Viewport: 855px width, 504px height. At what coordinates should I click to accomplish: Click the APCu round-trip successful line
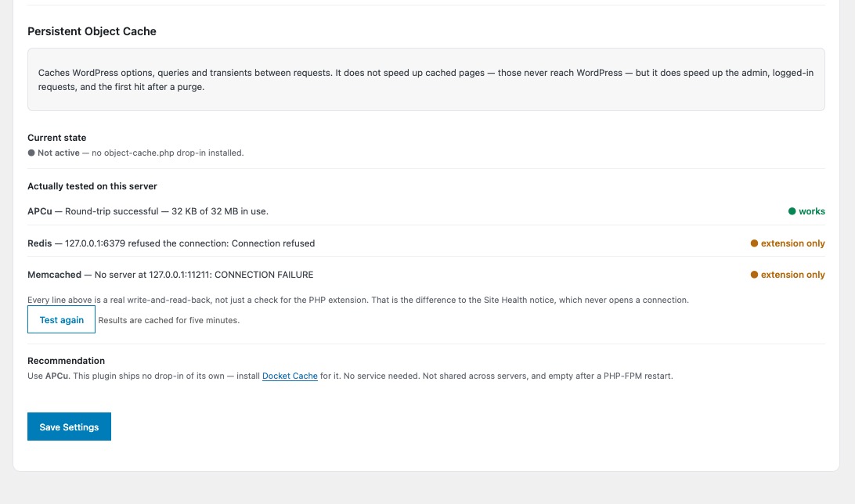(x=148, y=211)
